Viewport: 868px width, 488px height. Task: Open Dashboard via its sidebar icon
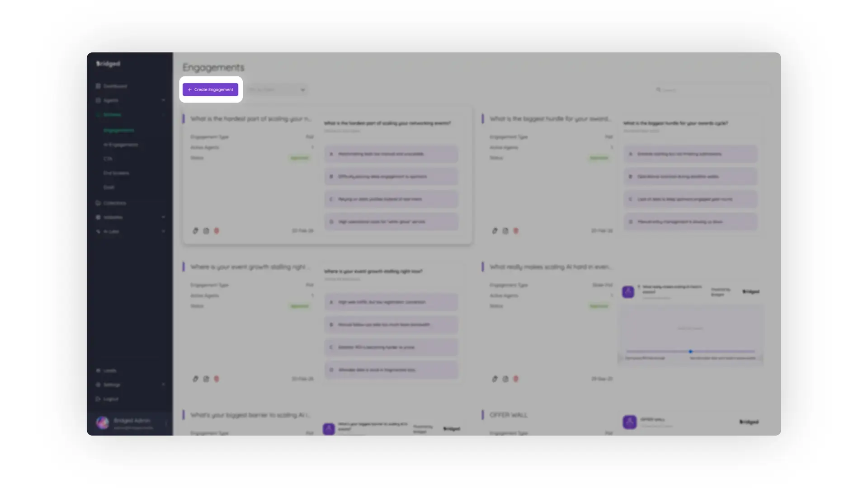click(98, 86)
